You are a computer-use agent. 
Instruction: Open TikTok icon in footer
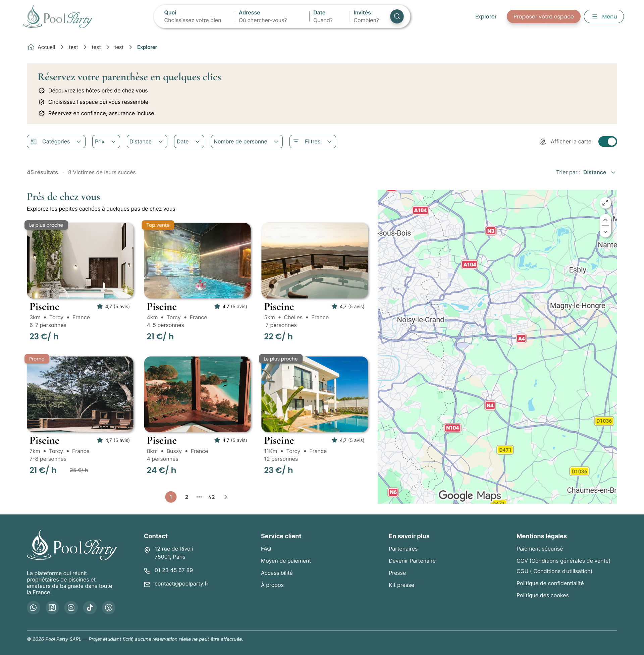tap(90, 607)
